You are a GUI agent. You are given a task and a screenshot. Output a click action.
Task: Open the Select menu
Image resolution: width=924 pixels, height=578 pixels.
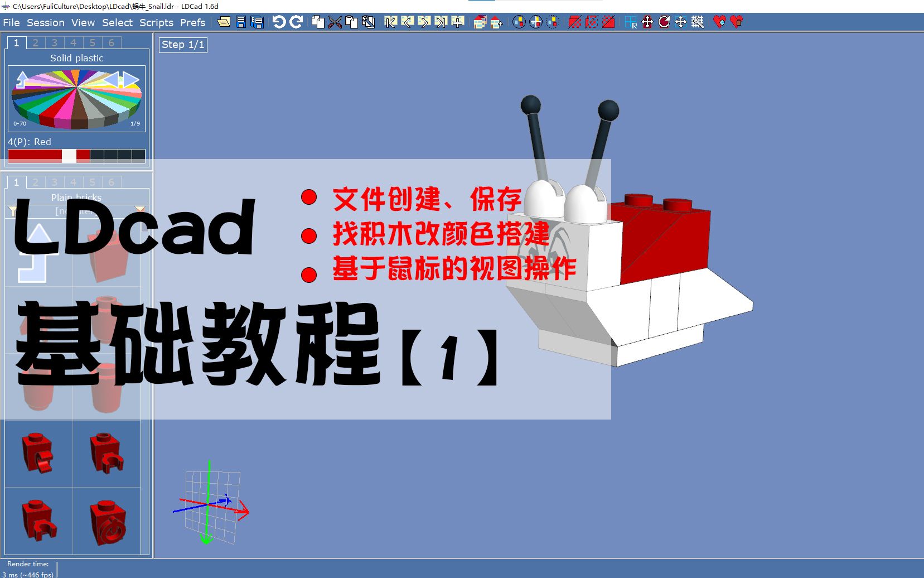117,22
